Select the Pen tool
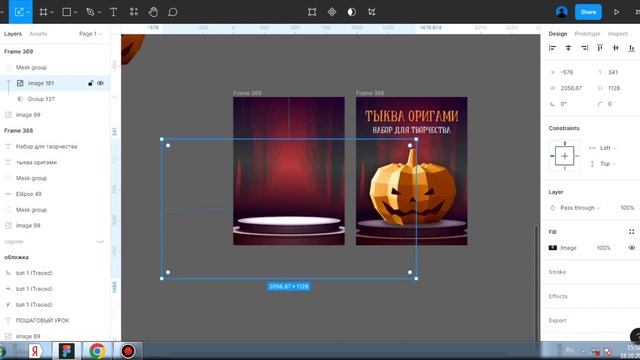The height and width of the screenshot is (360, 640). click(x=90, y=12)
